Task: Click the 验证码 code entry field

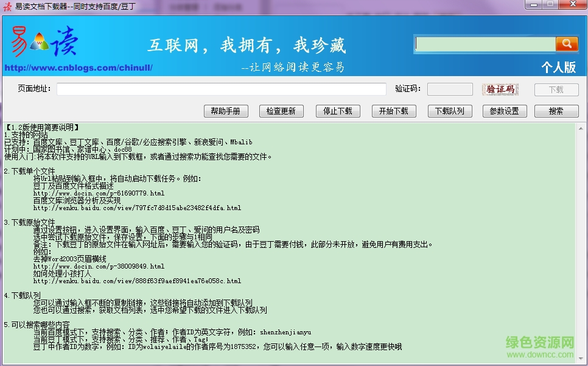Action: click(449, 89)
